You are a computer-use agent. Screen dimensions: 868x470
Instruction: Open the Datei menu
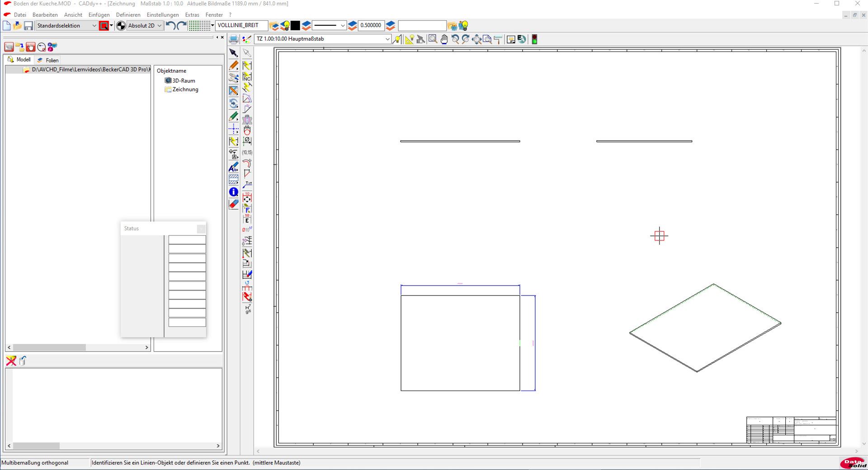[20, 15]
